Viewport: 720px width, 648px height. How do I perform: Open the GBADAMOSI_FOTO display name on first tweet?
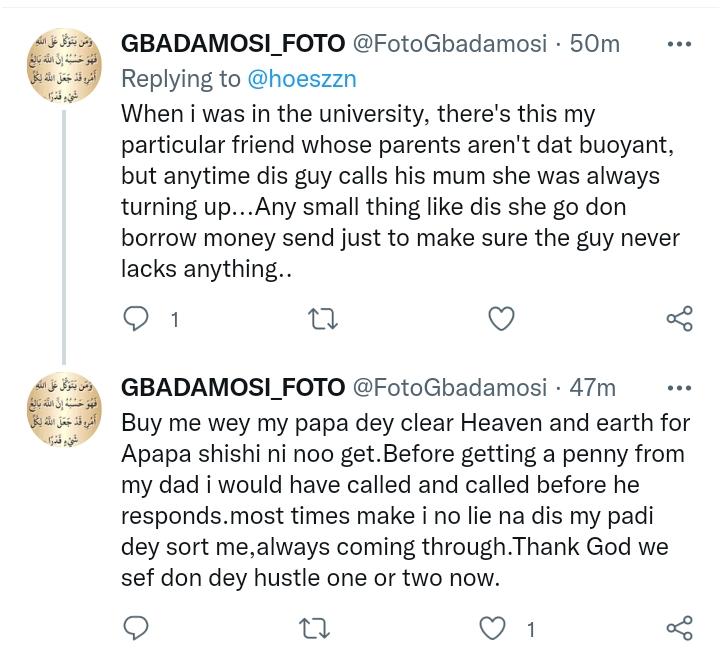point(233,44)
